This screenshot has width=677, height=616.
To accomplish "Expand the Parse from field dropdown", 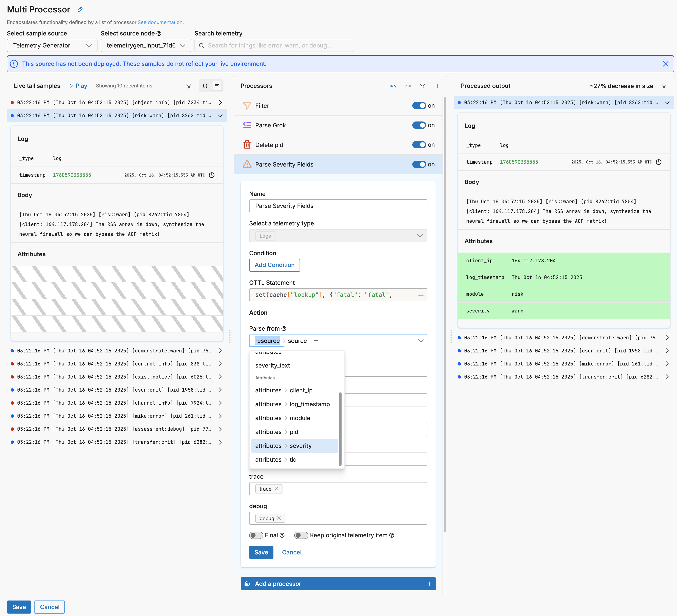I will [420, 341].
